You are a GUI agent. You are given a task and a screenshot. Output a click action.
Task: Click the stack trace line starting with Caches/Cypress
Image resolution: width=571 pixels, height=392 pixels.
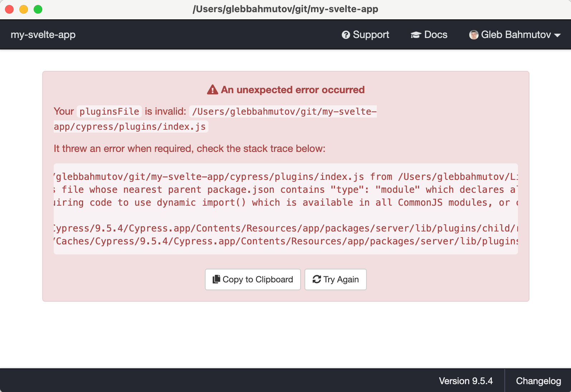[x=286, y=241]
